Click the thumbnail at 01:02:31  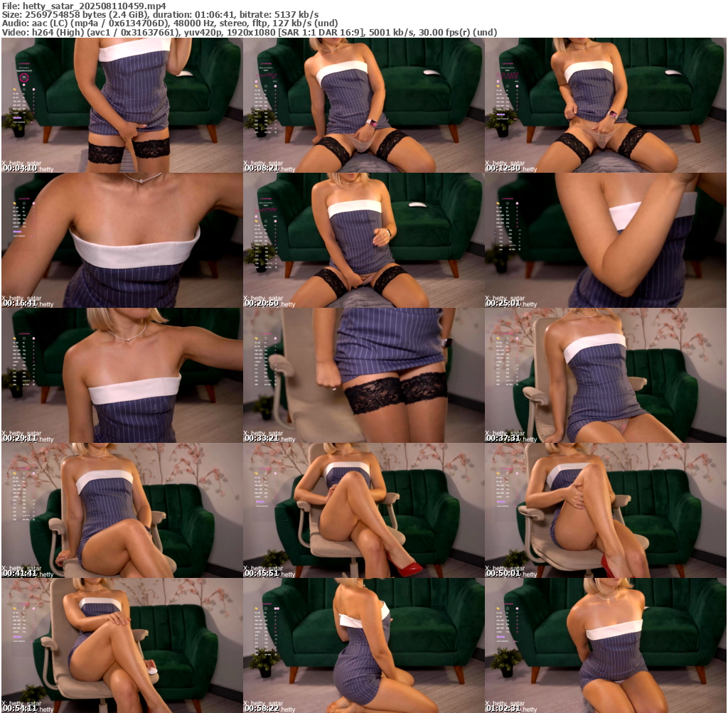pyautogui.click(x=606, y=645)
